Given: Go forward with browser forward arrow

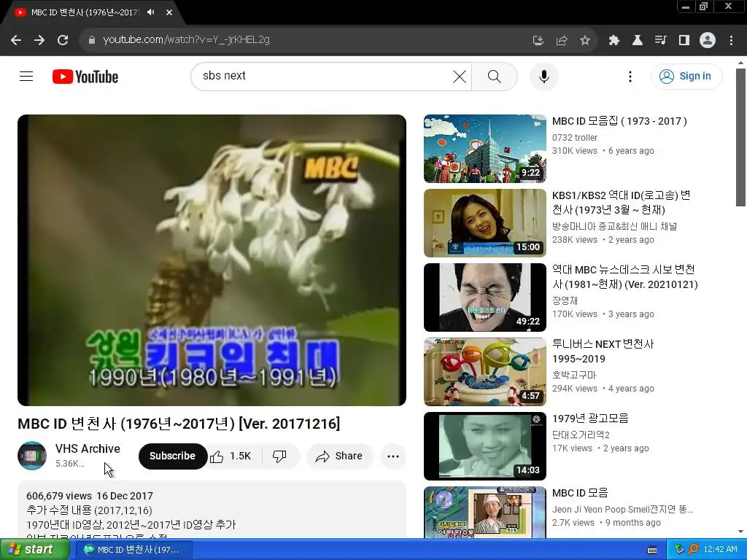Looking at the screenshot, I should coord(39,40).
